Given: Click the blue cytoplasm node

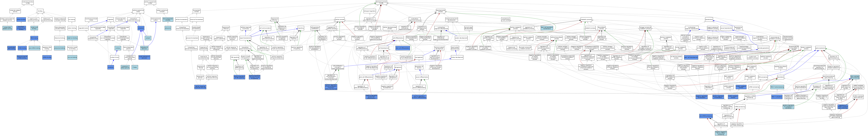Looking at the screenshot, I should point(141,28).
